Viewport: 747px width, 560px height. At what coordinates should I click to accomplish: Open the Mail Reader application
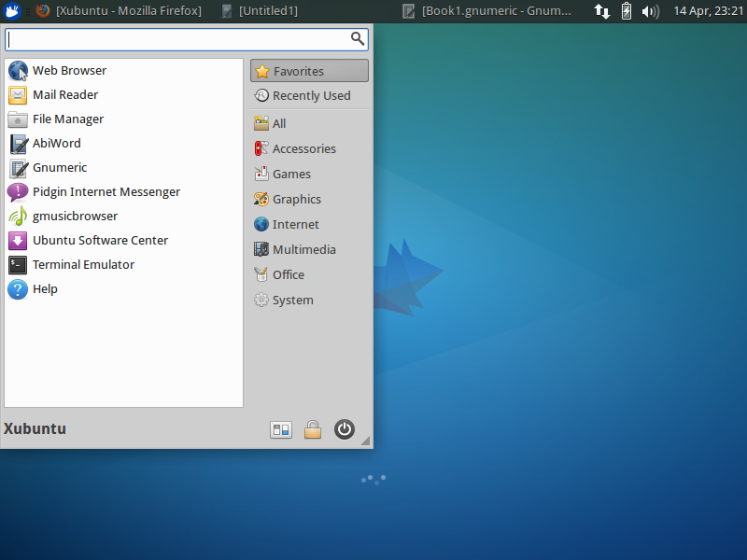(64, 94)
